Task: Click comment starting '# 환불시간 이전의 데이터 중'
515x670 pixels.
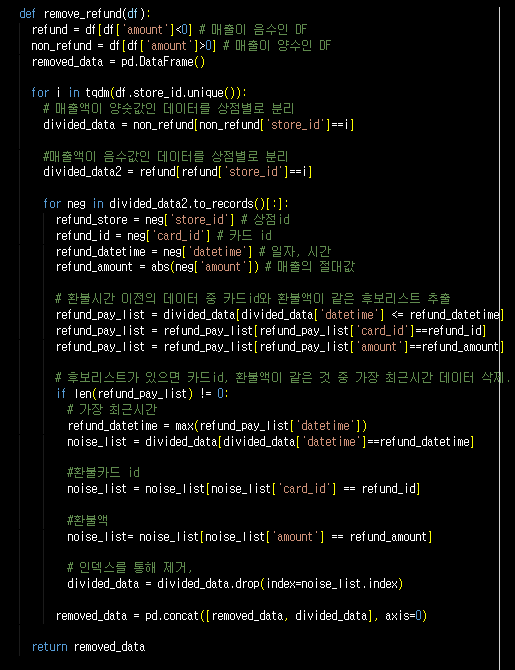Action: 253,298
